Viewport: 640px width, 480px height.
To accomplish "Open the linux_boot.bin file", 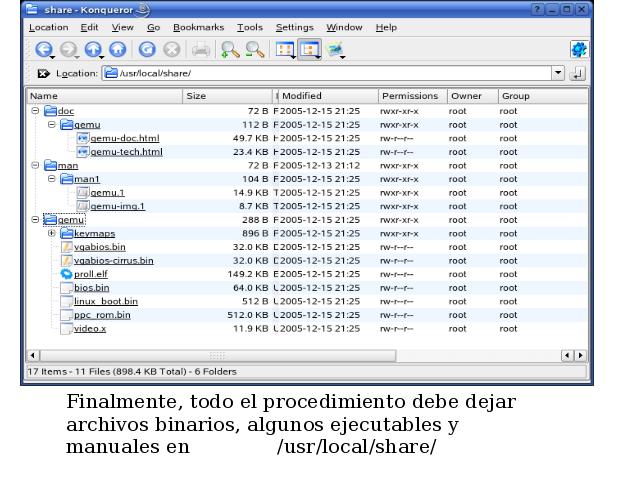I will [106, 301].
